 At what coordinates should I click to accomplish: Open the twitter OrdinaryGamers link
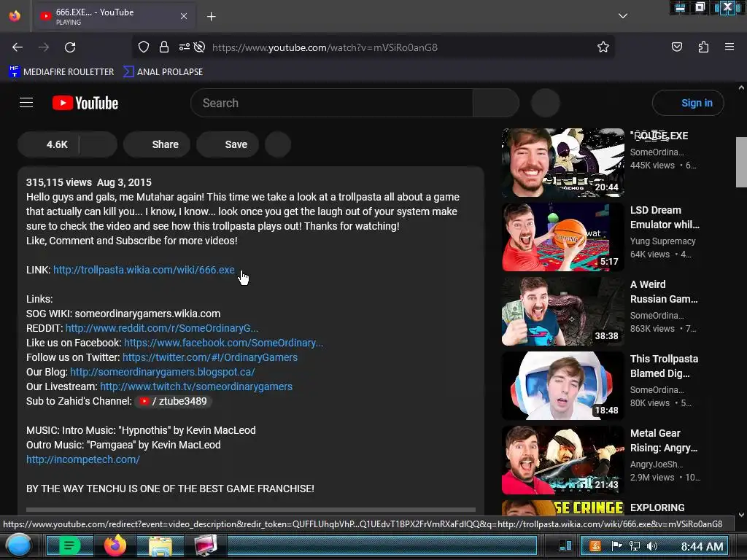(x=210, y=357)
